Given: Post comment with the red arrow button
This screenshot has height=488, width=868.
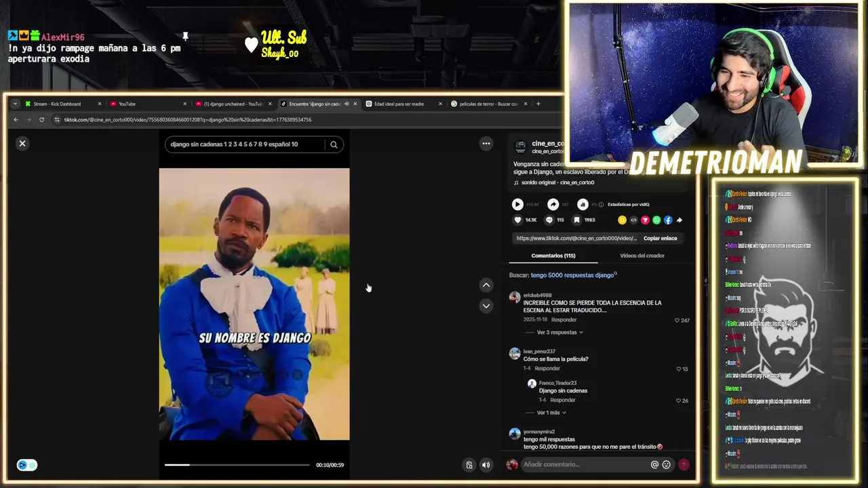Looking at the screenshot, I should pyautogui.click(x=684, y=464).
